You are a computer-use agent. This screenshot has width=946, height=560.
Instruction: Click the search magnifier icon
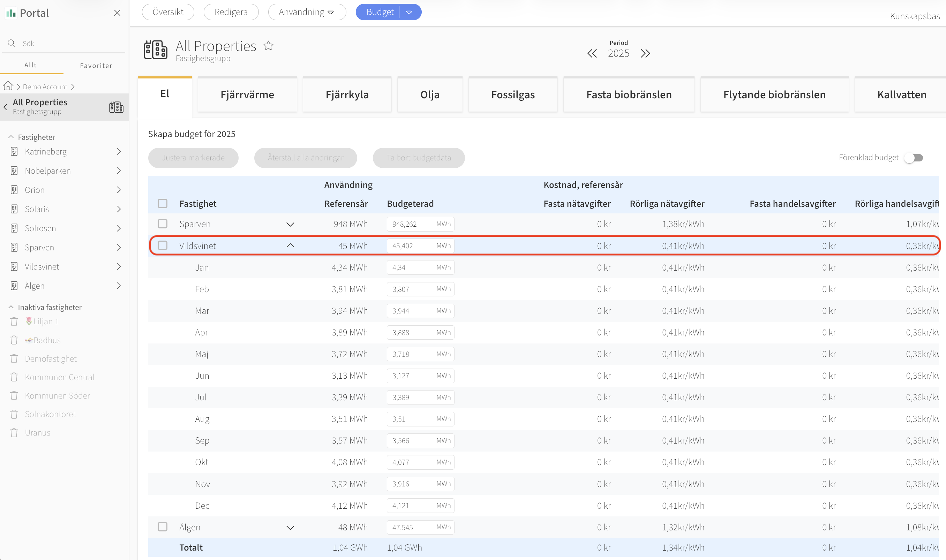coord(12,43)
